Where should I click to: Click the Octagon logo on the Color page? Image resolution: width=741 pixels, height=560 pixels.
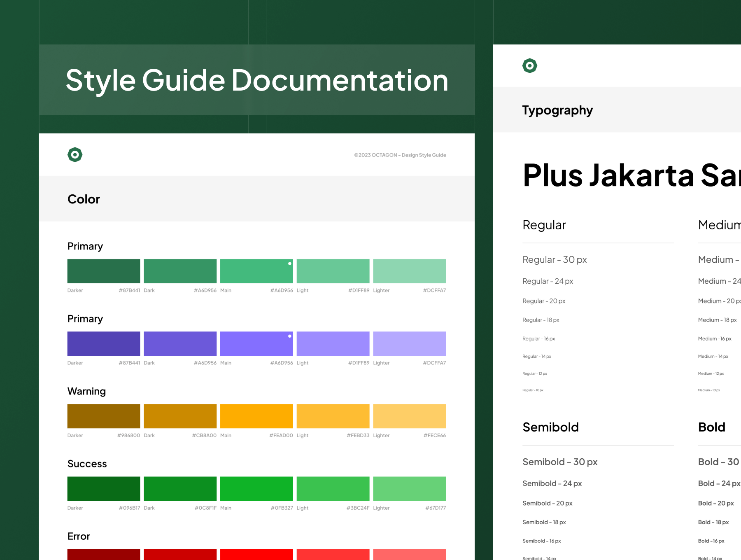[x=75, y=155]
